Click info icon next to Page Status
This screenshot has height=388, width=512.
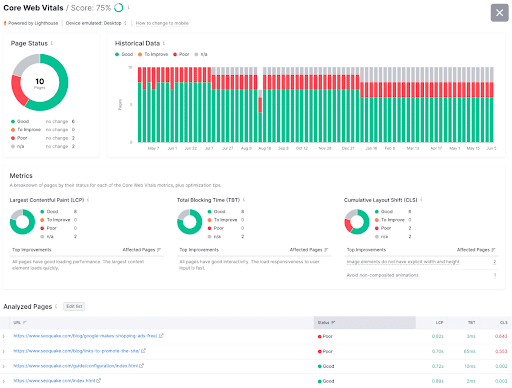click(x=52, y=43)
